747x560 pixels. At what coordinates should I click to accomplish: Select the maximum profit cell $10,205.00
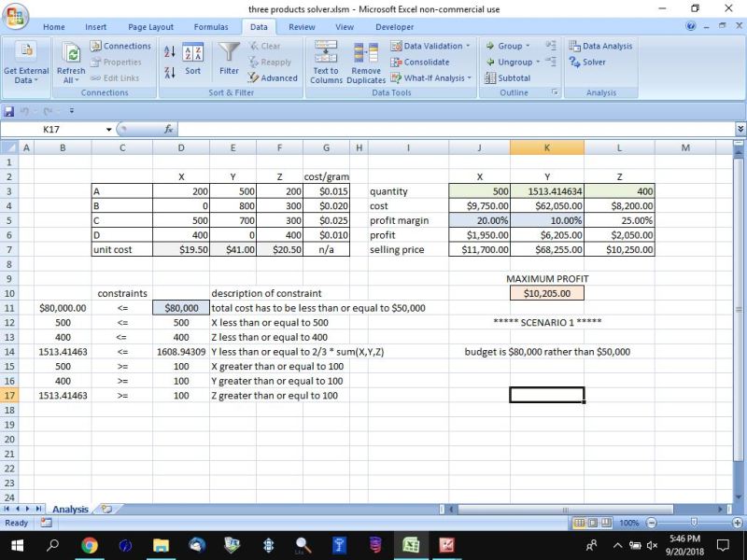click(547, 293)
